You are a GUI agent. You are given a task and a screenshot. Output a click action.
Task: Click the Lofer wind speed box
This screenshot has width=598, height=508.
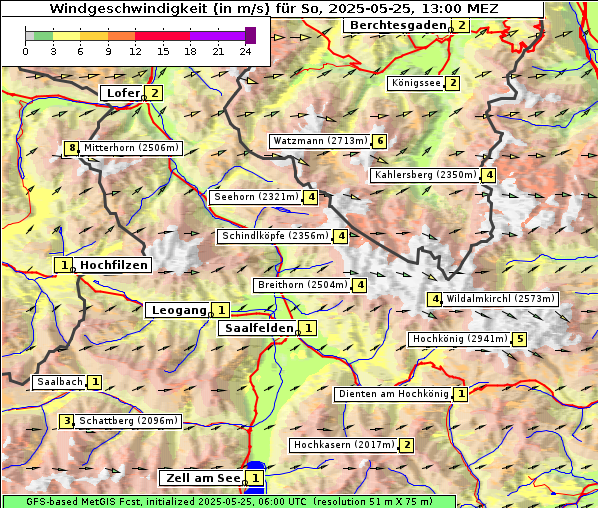click(x=154, y=93)
